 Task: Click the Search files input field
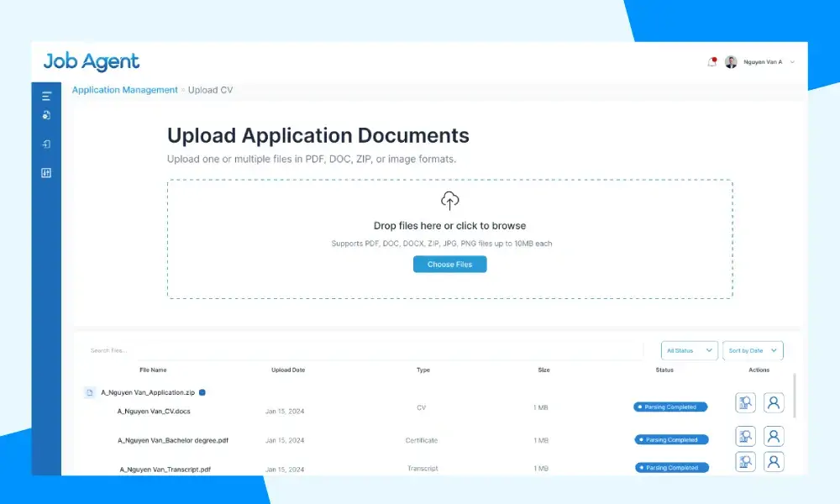tap(365, 351)
